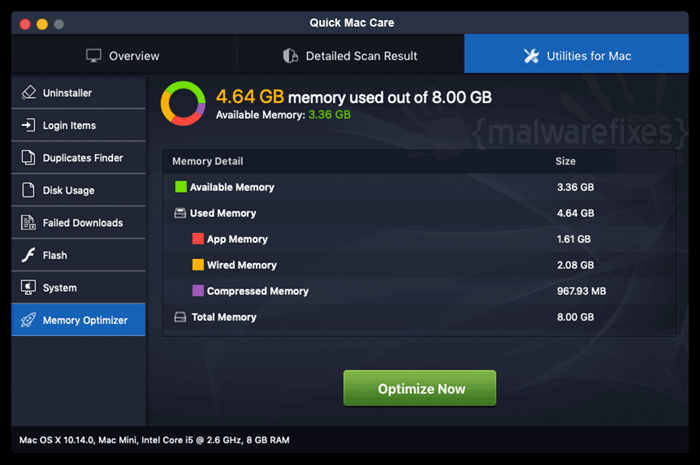The height and width of the screenshot is (465, 700).
Task: Open the Disk Usage utility
Action: click(79, 190)
